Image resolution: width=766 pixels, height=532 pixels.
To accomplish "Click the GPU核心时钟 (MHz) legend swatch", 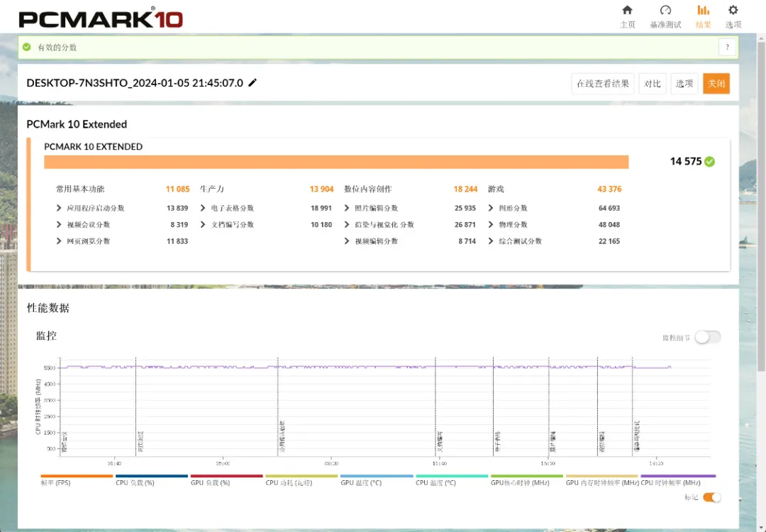I will 526,476.
